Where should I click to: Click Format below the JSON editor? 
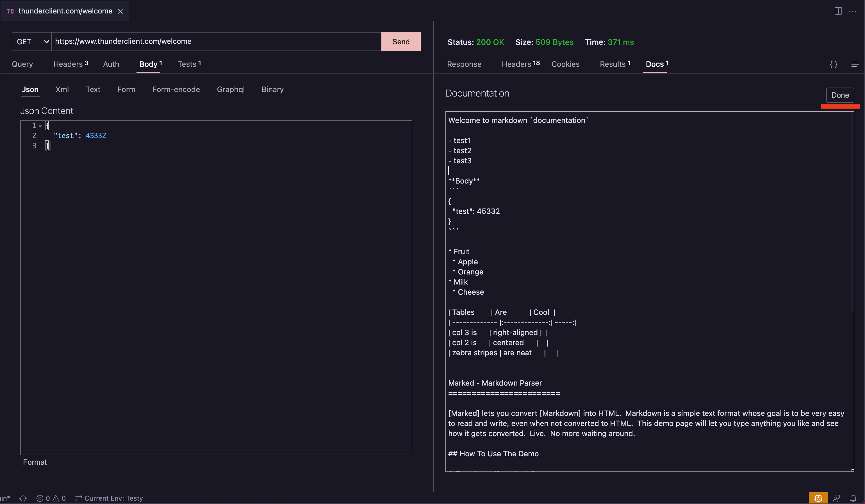[x=35, y=462]
